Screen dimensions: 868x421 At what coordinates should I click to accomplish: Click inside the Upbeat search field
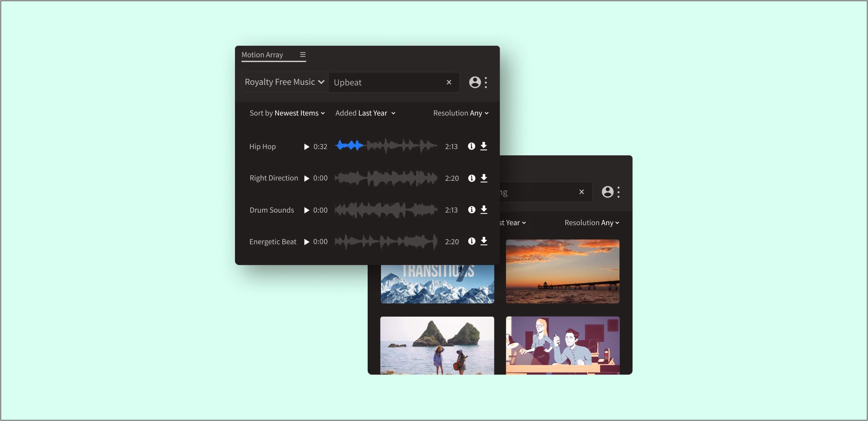[393, 82]
